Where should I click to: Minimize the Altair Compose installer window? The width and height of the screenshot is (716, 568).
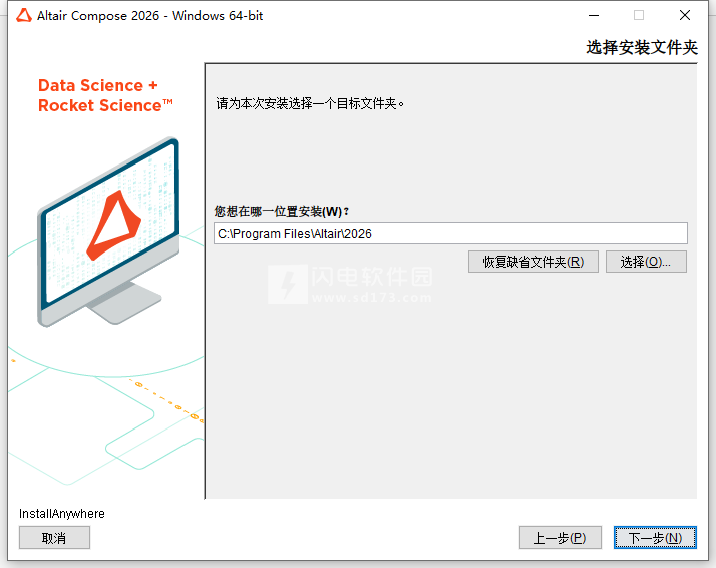pyautogui.click(x=594, y=16)
